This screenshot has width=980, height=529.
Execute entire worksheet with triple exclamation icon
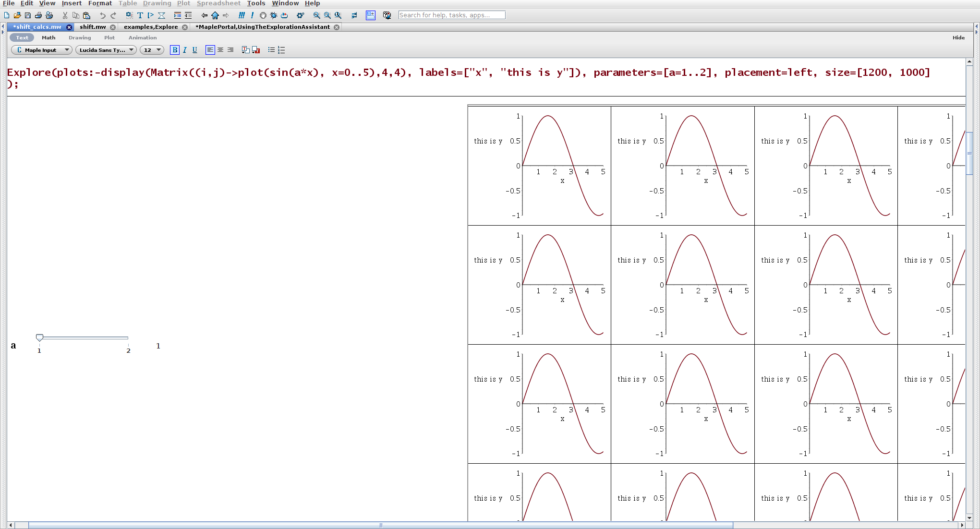(242, 15)
